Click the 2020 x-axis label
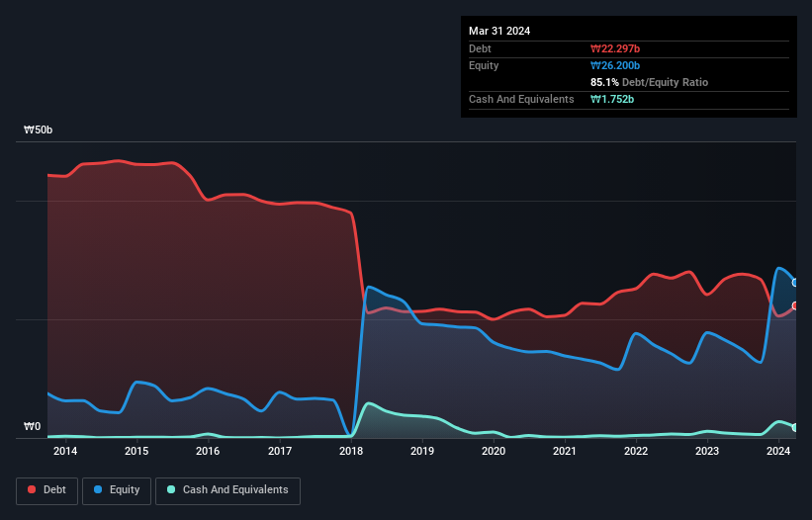The image size is (812, 520). coord(494,451)
